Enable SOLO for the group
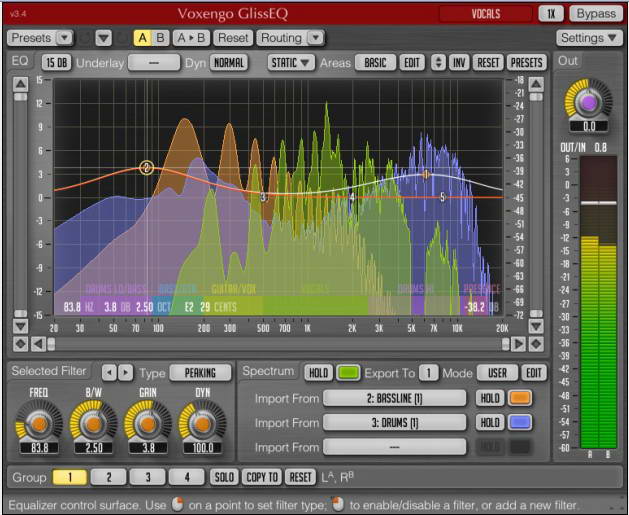The image size is (629, 515). pos(223,477)
